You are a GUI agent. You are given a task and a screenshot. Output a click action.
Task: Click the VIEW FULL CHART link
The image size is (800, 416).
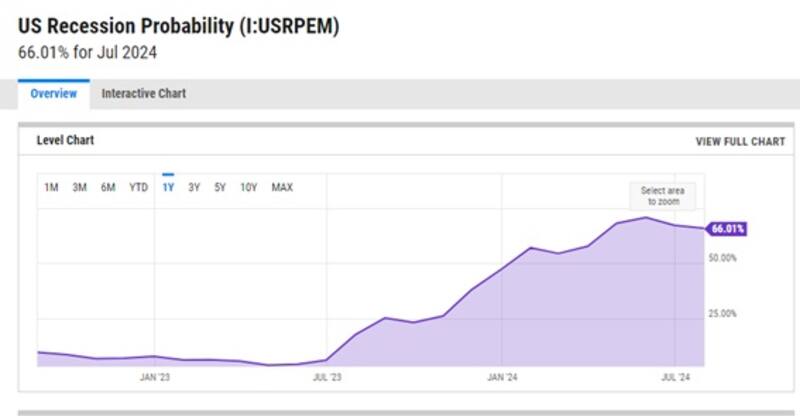click(x=740, y=142)
